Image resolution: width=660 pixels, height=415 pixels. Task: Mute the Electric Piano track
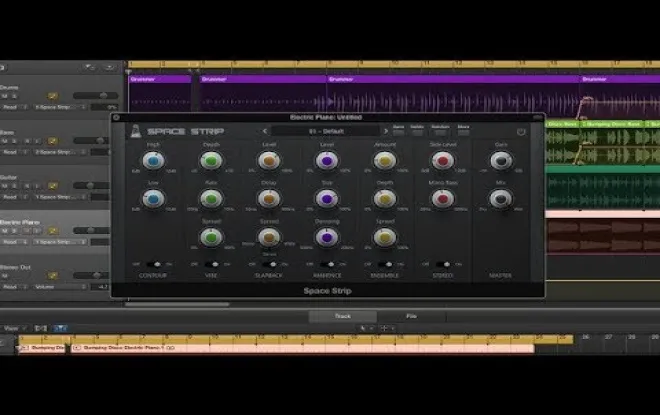pyautogui.click(x=5, y=231)
